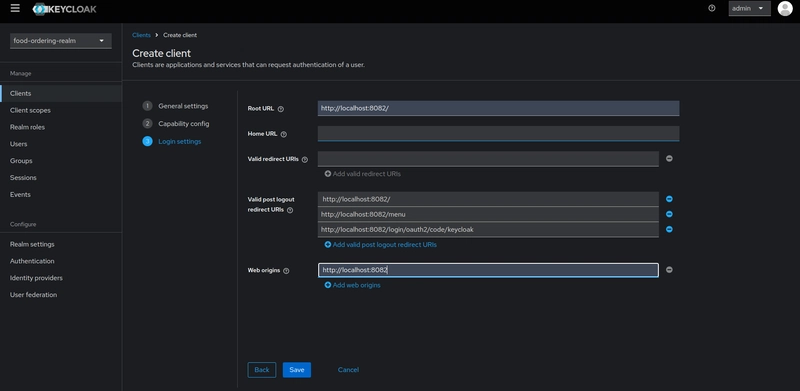Click the Keycloak logo
The image size is (800, 391).
pyautogui.click(x=64, y=9)
